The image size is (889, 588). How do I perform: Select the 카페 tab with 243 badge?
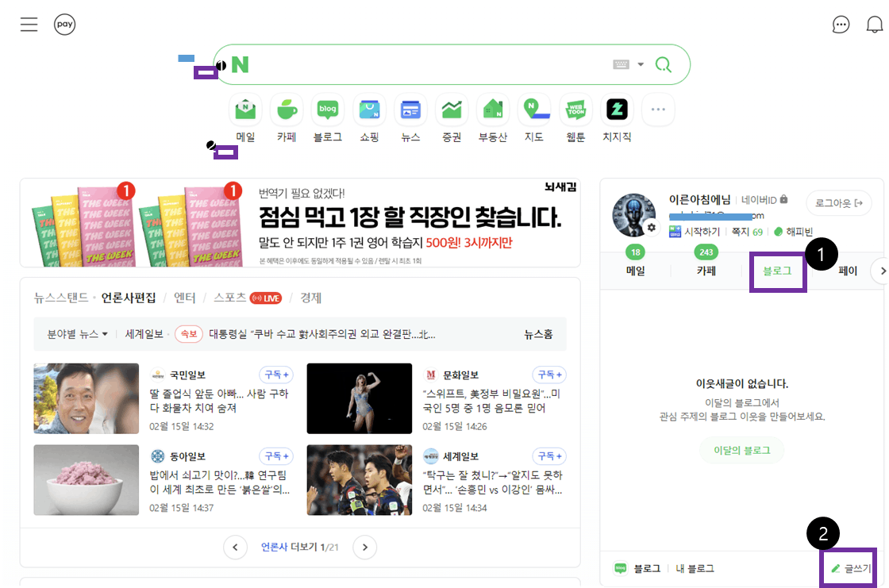point(706,271)
